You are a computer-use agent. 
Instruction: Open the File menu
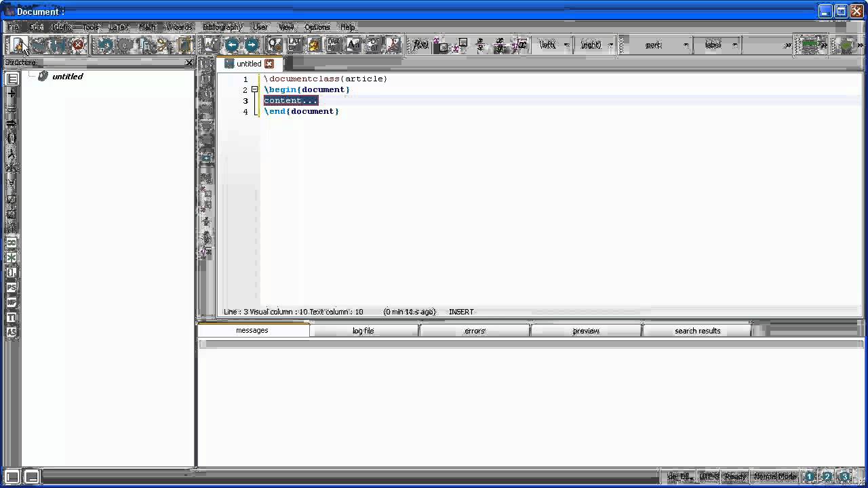point(13,27)
